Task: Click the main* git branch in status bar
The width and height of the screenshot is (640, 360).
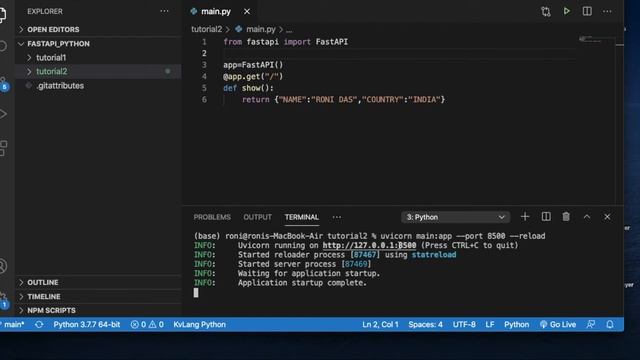Action: point(14,324)
